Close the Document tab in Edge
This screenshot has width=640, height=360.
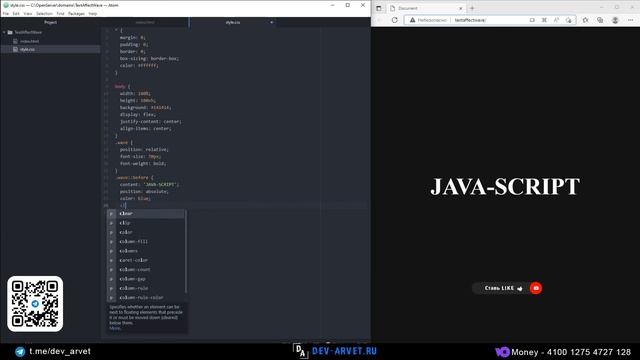(461, 8)
